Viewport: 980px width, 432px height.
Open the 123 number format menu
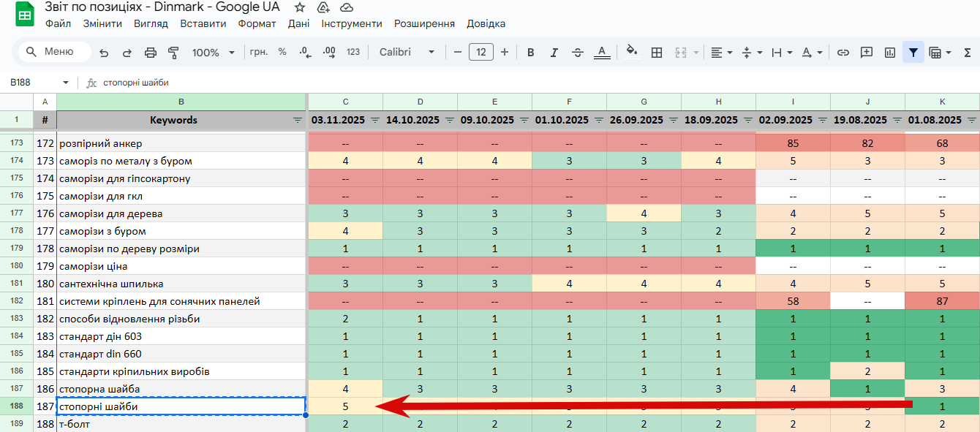[353, 53]
